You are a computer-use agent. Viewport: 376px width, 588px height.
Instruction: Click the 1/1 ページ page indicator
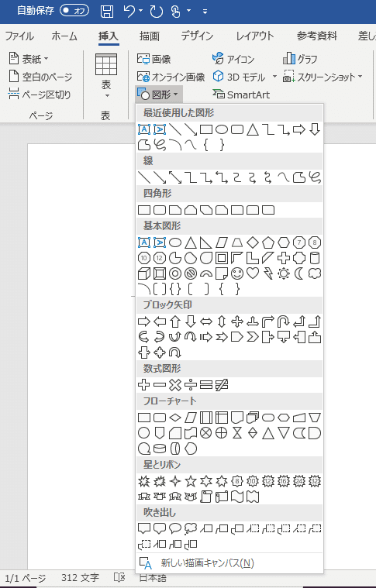pyautogui.click(x=25, y=578)
